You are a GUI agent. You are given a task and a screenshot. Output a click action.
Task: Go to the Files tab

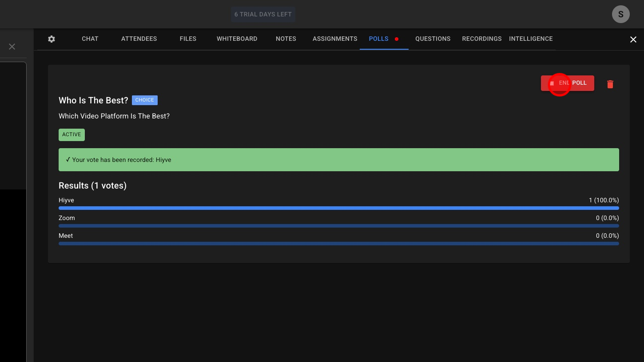coord(188,39)
